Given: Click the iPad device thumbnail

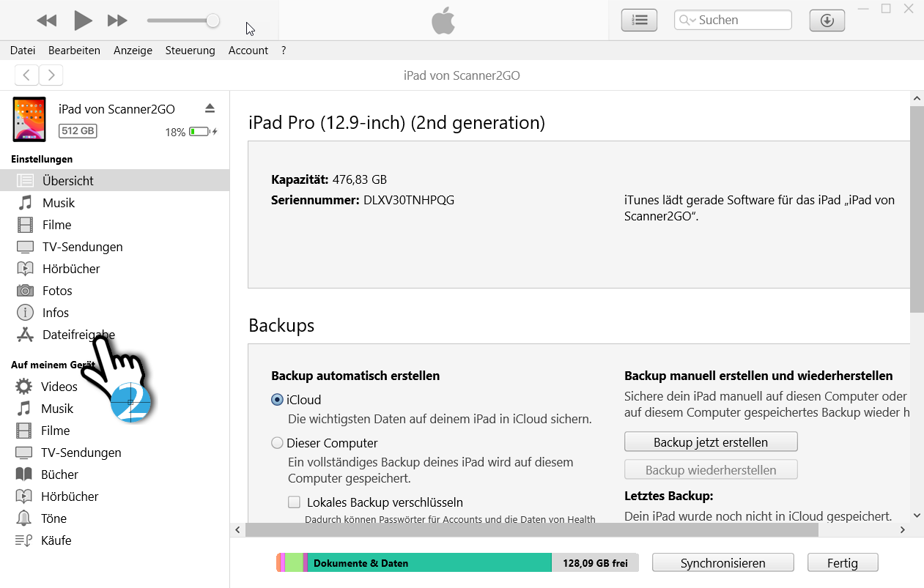Looking at the screenshot, I should click(x=29, y=119).
